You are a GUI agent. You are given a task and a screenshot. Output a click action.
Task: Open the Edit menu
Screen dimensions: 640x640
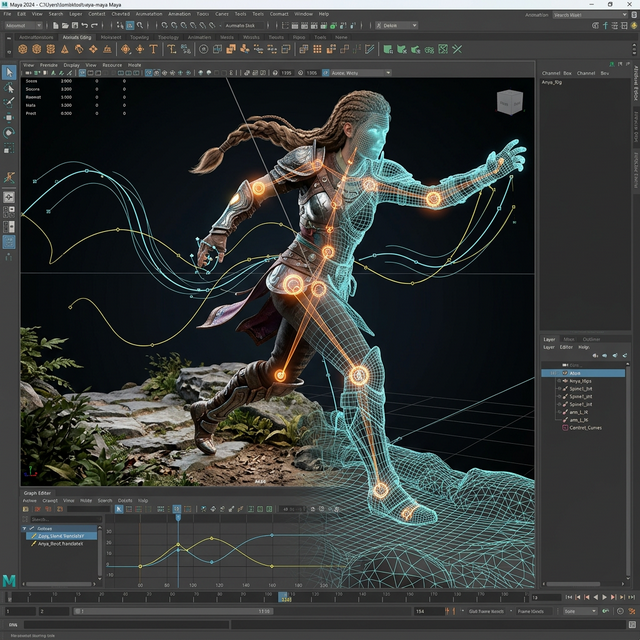(21, 14)
